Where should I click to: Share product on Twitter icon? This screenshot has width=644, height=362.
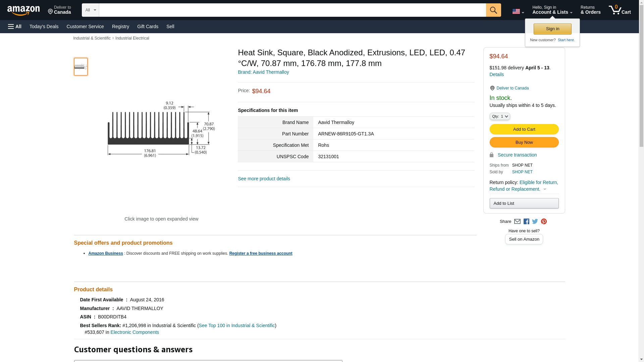click(535, 222)
